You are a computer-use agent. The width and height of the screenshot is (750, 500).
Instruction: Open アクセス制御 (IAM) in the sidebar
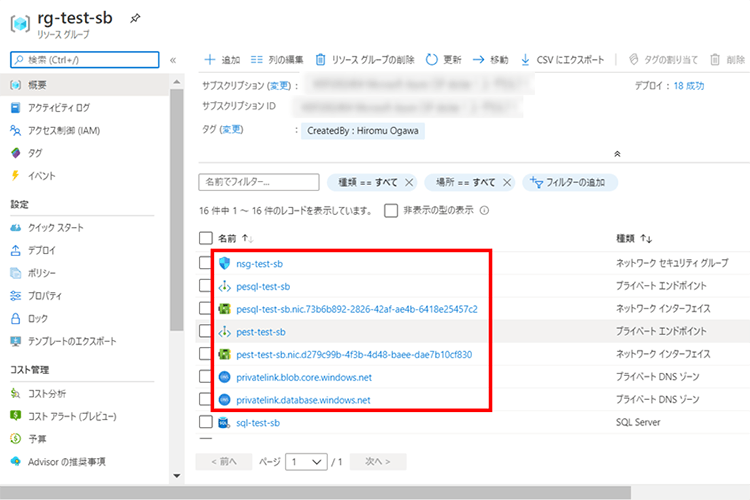pos(64,131)
